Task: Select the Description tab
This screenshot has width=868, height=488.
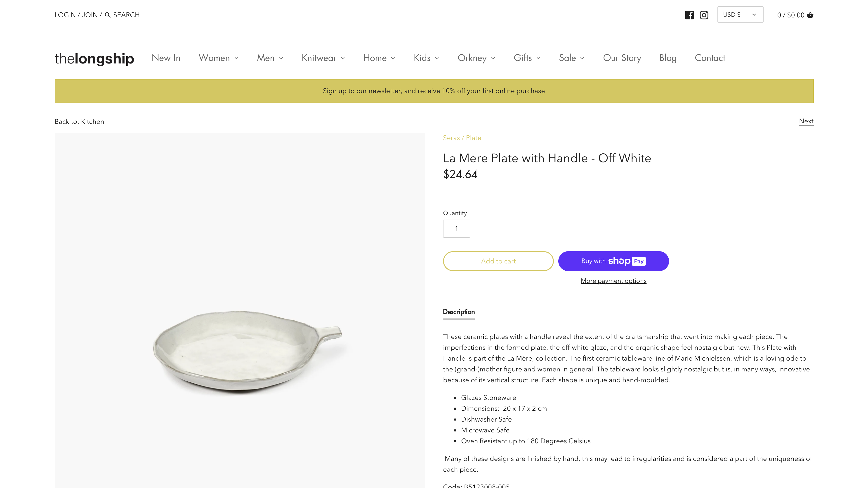Action: point(459,312)
